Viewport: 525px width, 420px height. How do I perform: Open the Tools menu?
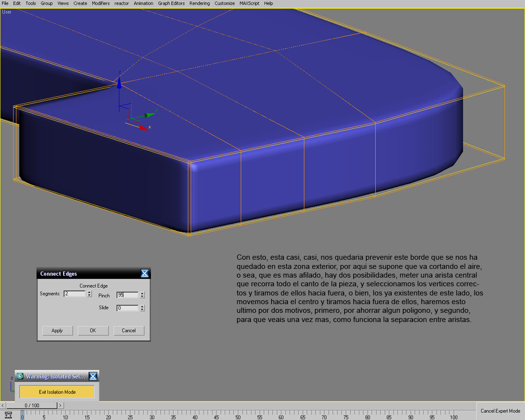(x=30, y=3)
